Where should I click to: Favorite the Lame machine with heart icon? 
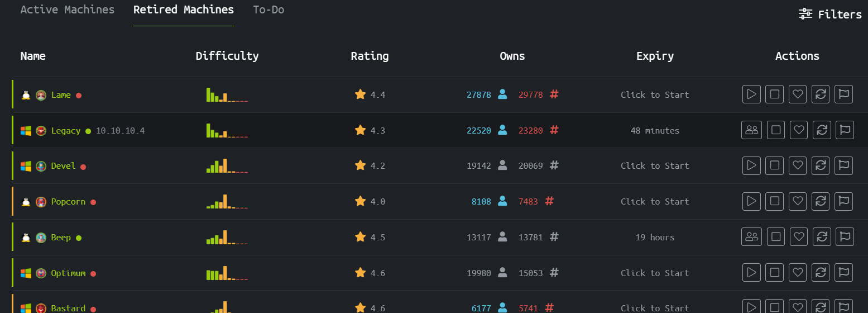pos(798,94)
